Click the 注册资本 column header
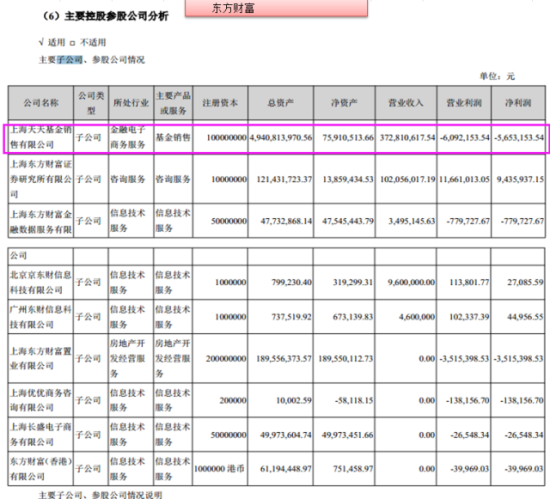This screenshot has width=550, height=499. point(220,103)
